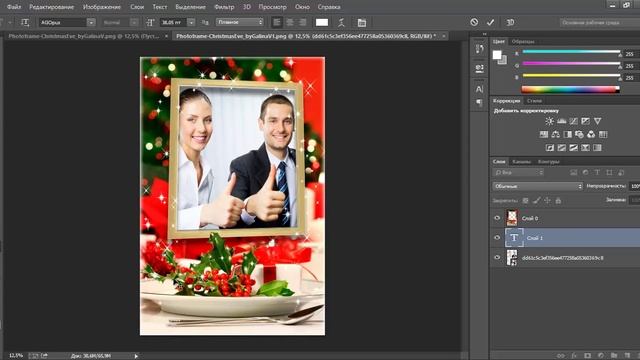The height and width of the screenshot is (360, 640).
Task: Open the Paragraph panel icon in dock
Action: click(x=480, y=102)
